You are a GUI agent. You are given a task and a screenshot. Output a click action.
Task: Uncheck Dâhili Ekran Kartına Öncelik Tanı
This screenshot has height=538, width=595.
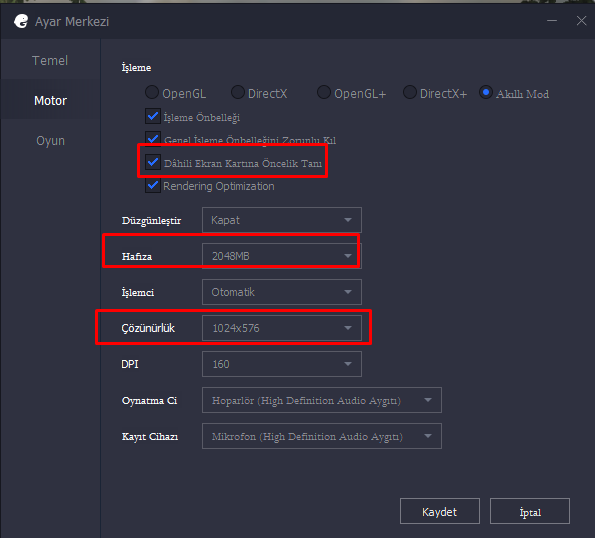click(153, 162)
